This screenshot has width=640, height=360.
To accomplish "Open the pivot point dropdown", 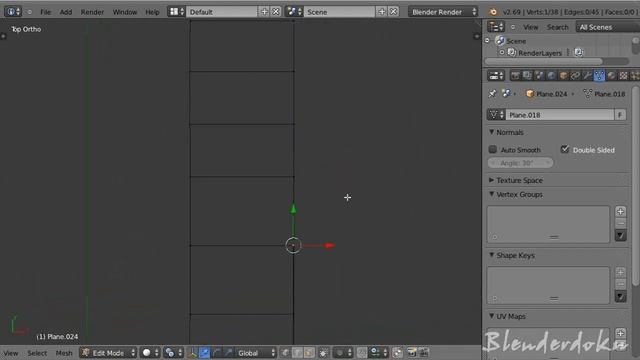I will coord(174,353).
